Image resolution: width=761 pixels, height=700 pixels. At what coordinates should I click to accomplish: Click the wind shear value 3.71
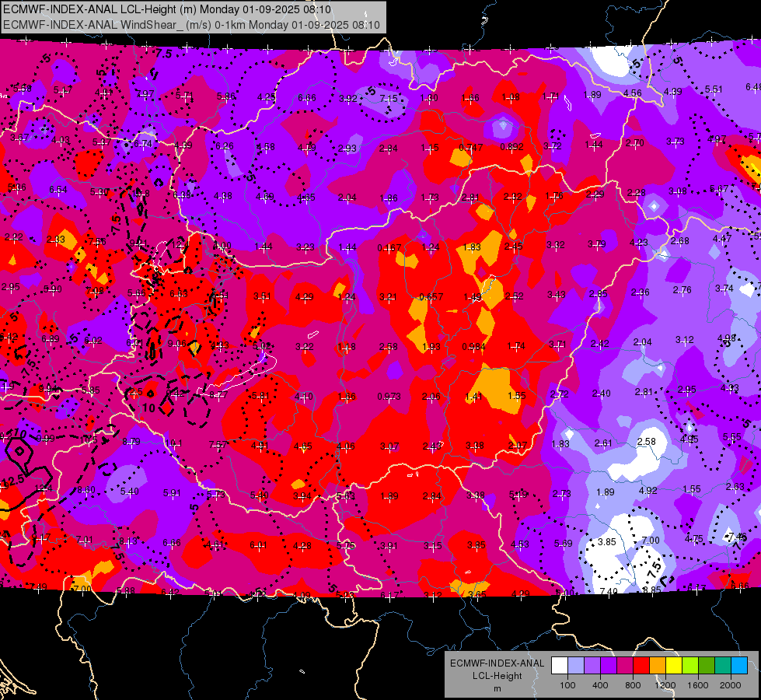click(557, 345)
